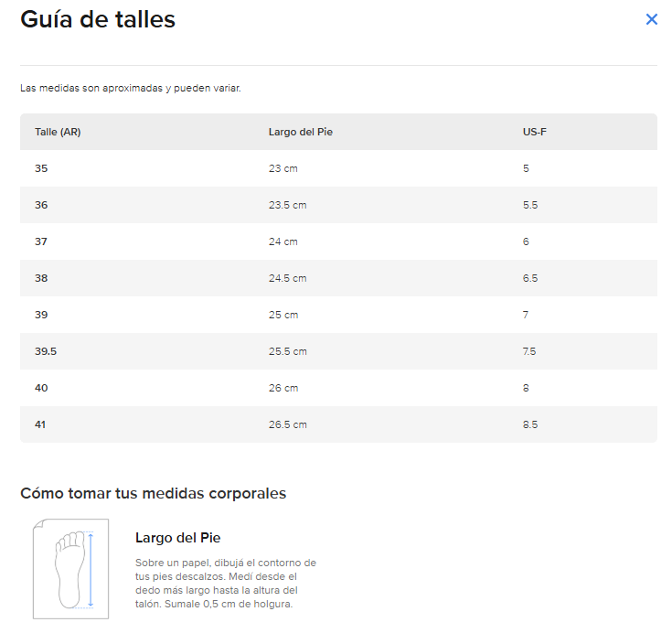This screenshot has height=633, width=672.
Task: Click the Guía de talles title
Action: [x=98, y=19]
